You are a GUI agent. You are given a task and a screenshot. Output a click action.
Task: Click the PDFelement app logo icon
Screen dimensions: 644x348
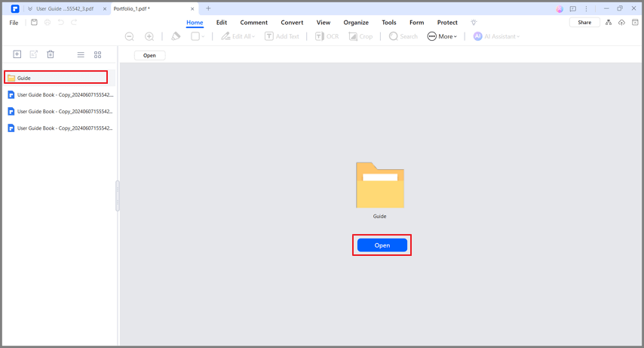(x=15, y=8)
